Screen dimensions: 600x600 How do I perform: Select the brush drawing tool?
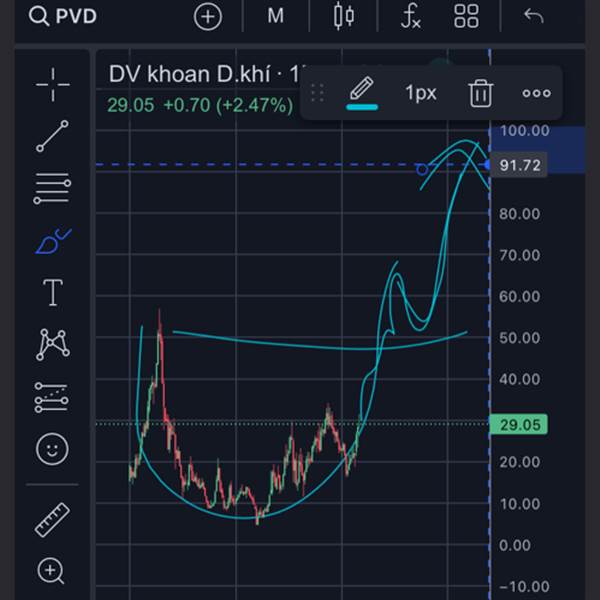[52, 241]
